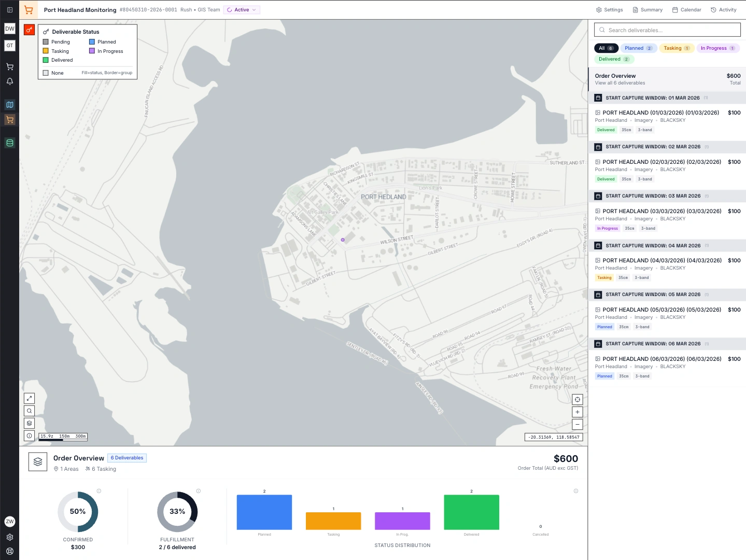
Task: Filter by Planned deliverables tab
Action: tap(638, 48)
